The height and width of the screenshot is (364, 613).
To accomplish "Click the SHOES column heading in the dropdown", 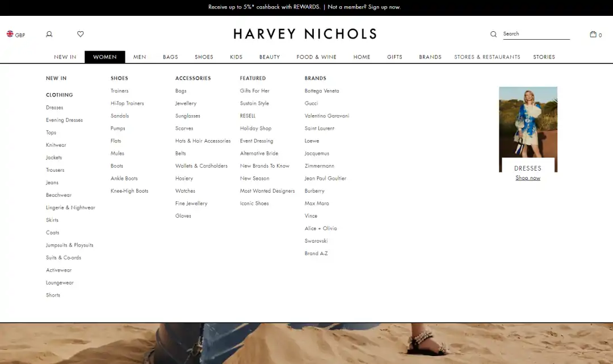I will coord(119,78).
